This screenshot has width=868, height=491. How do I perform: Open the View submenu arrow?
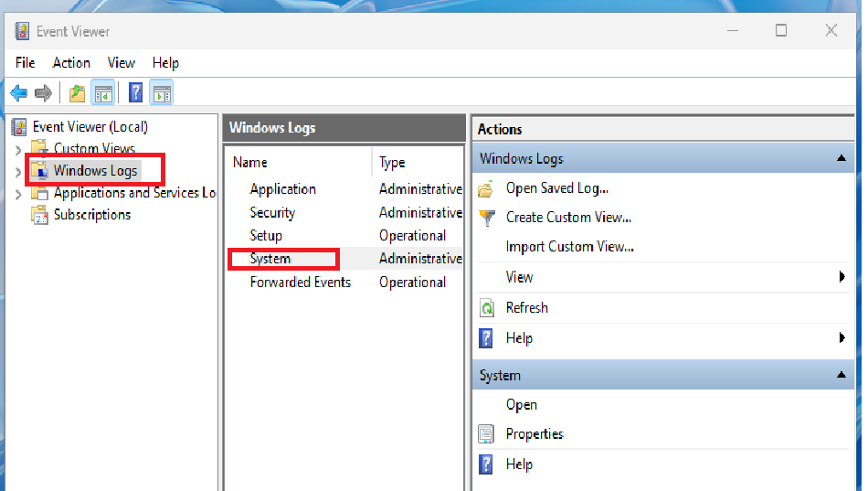click(842, 276)
